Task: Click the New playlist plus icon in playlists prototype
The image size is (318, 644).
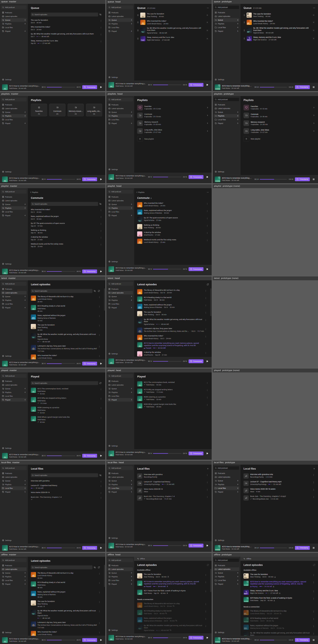Action: 246,139
